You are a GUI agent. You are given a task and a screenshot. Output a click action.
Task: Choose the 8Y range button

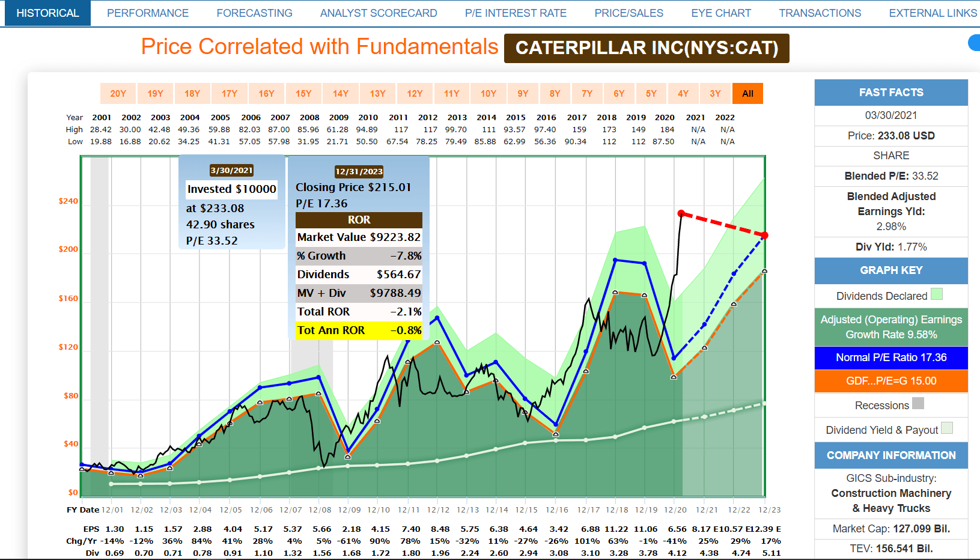(x=555, y=94)
